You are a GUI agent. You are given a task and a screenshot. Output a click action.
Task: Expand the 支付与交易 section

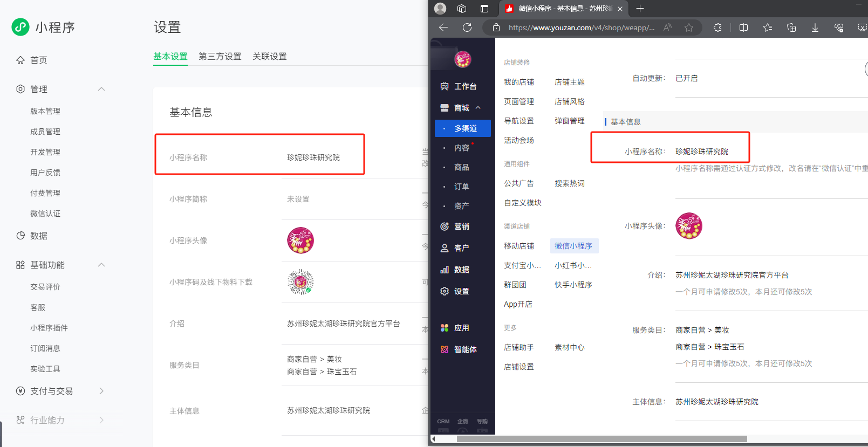pos(101,391)
